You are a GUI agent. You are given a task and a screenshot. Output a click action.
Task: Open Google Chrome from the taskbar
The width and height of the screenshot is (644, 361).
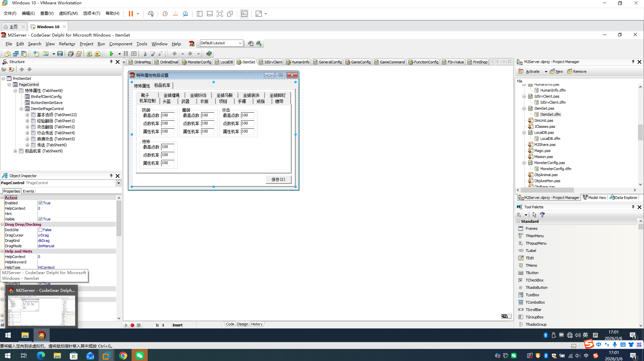tap(123, 356)
